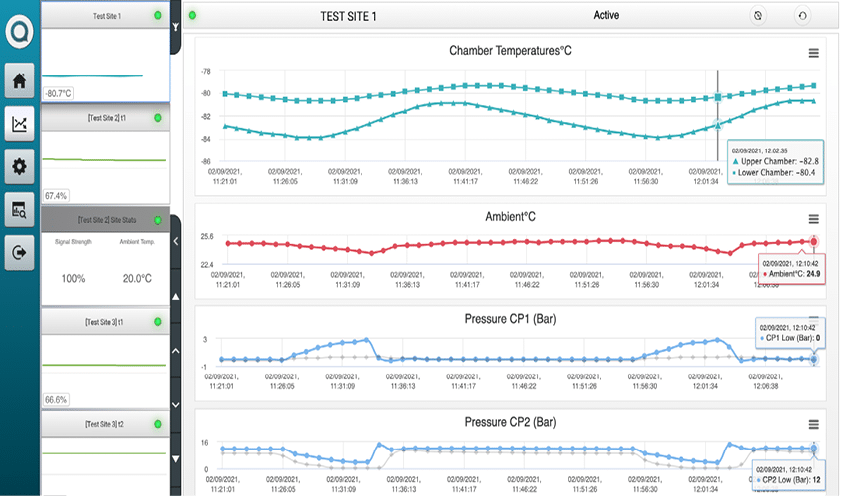Click the crossed-circle icon beside refresh
Image resolution: width=841 pixels, height=496 pixels.
point(758,15)
